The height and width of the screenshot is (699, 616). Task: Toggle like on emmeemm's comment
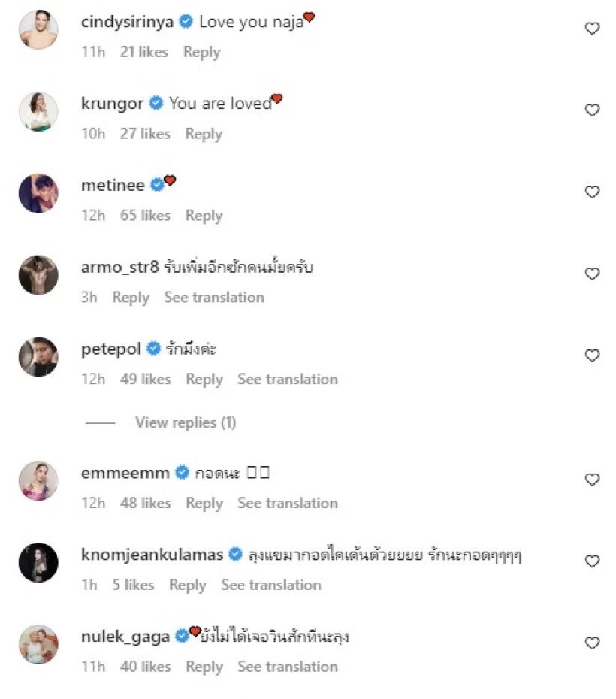click(x=592, y=480)
